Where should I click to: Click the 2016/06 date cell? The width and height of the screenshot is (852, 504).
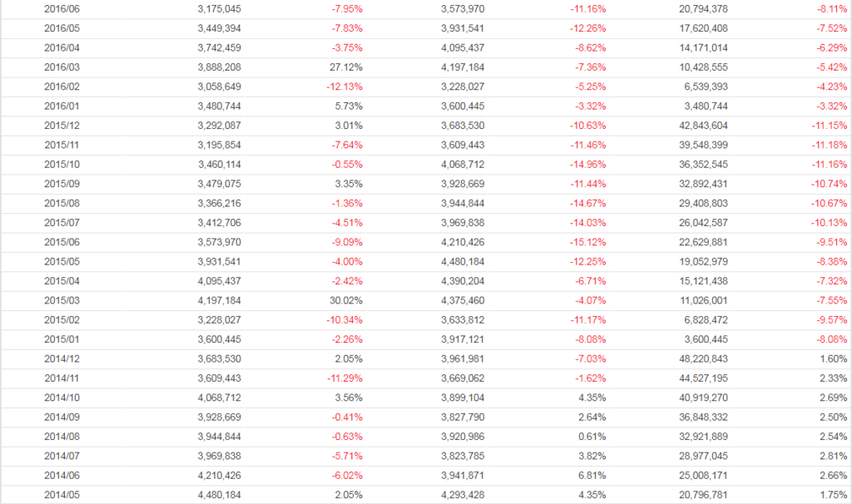point(62,9)
